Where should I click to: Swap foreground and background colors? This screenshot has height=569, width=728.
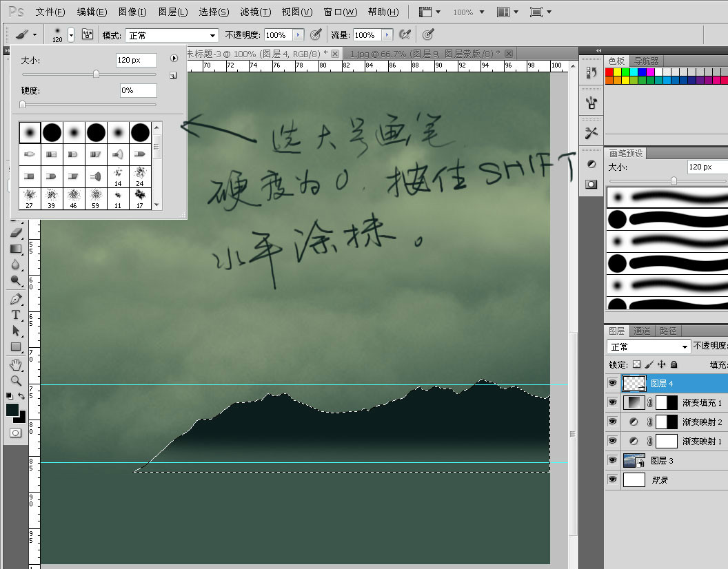pos(21,396)
